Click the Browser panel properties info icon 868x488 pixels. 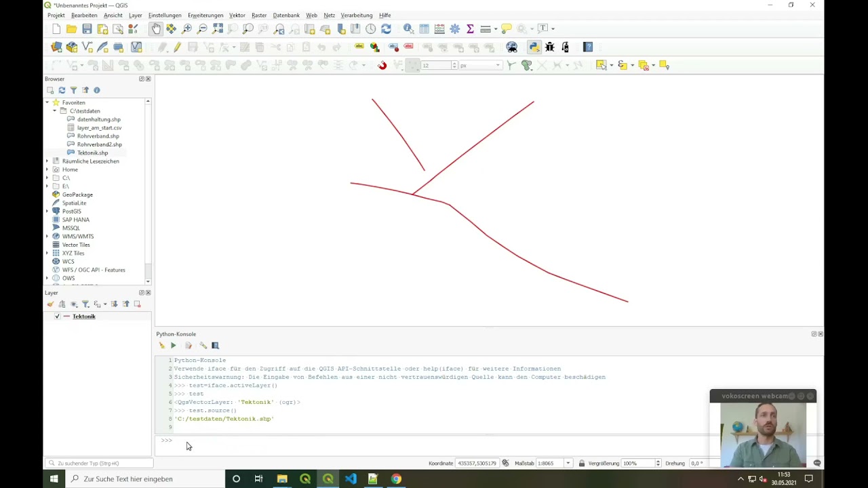coord(96,90)
